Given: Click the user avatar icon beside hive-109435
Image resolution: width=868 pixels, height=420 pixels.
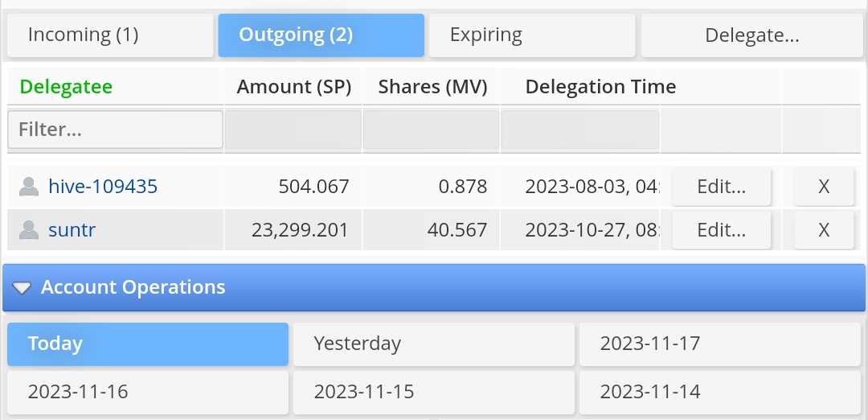Looking at the screenshot, I should coord(29,187).
